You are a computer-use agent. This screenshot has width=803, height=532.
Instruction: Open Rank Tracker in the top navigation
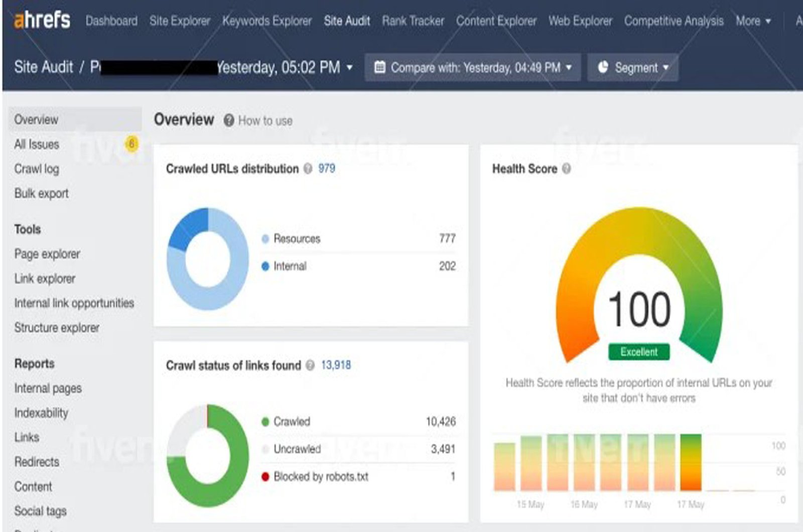[413, 21]
